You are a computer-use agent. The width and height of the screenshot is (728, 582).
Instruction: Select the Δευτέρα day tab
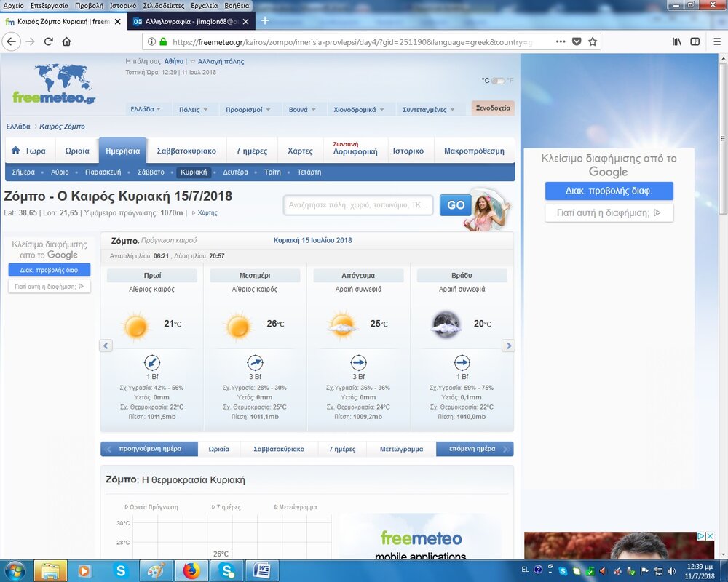(235, 172)
